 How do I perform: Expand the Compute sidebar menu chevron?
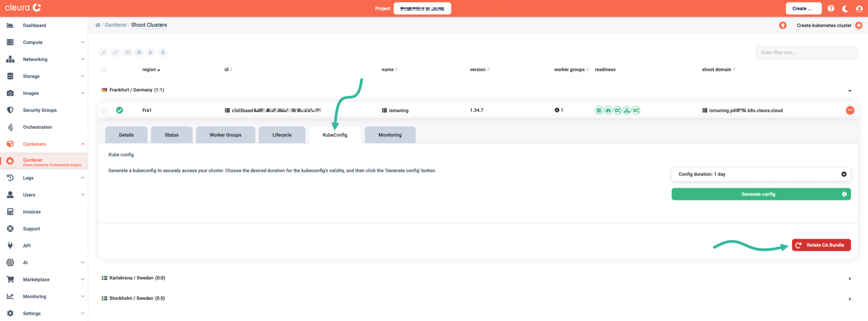point(82,42)
